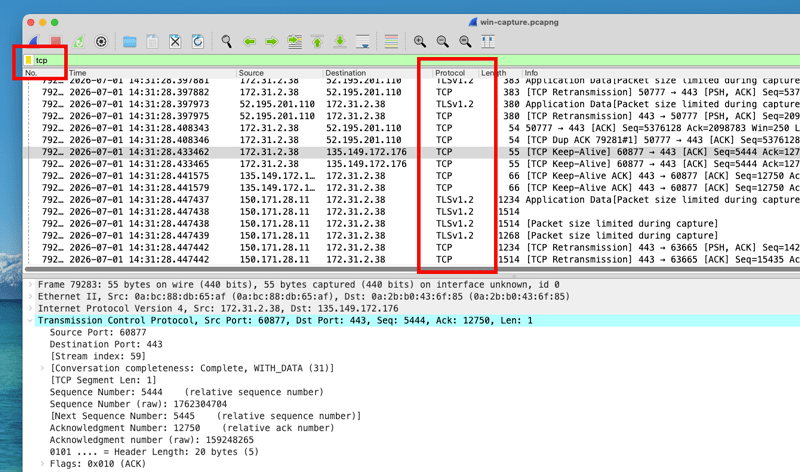Click the Go to specified packet icon
This screenshot has width=800, height=472.
click(x=295, y=42)
